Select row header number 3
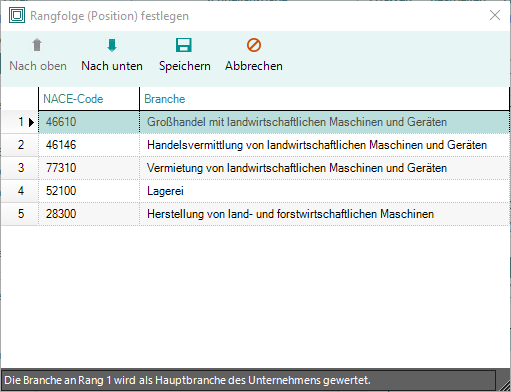The height and width of the screenshot is (392, 511). [x=20, y=168]
